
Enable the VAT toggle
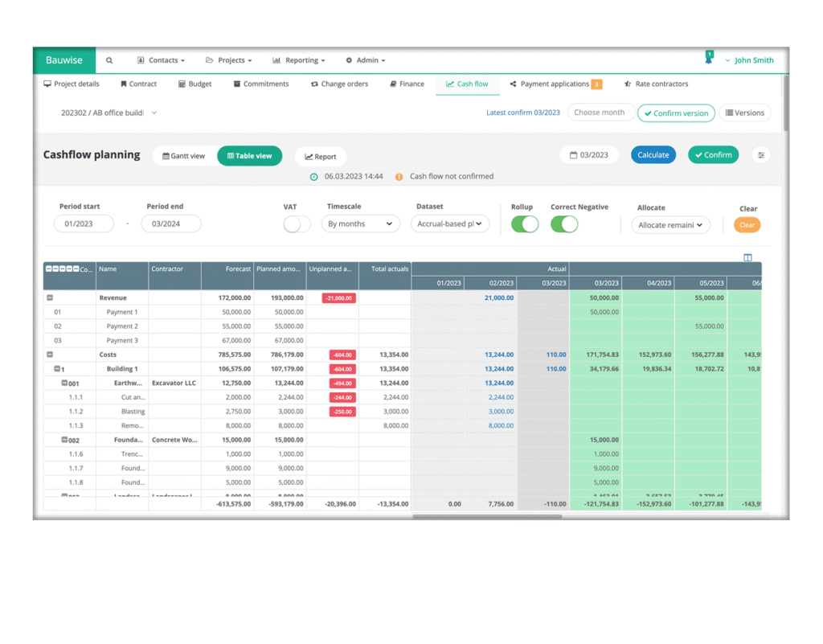point(297,224)
